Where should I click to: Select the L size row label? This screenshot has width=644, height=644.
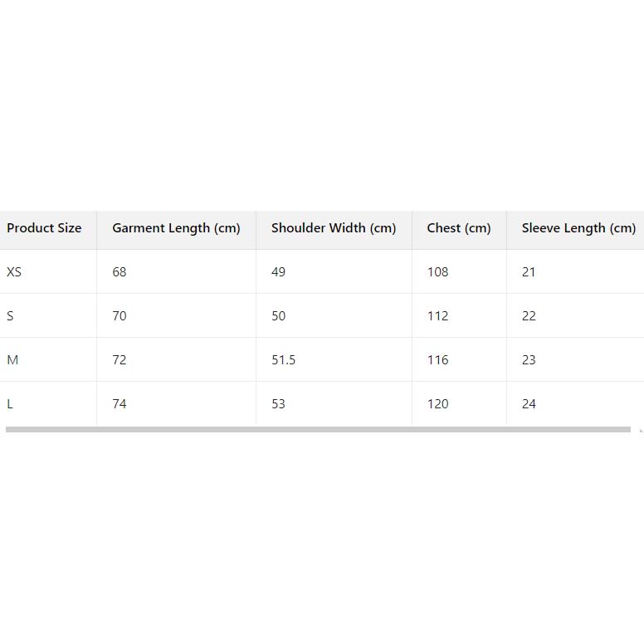pyautogui.click(x=10, y=404)
